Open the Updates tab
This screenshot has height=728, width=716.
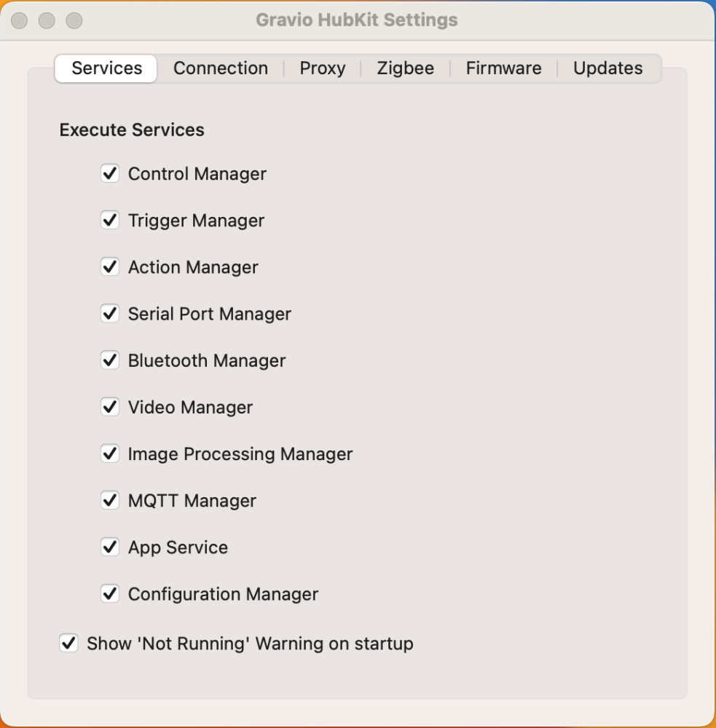(607, 68)
